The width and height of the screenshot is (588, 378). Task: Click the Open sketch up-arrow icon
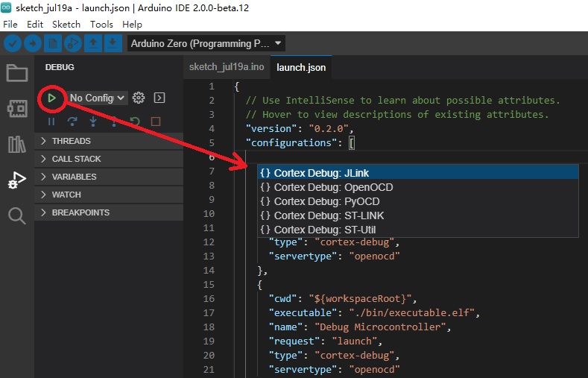[x=93, y=43]
